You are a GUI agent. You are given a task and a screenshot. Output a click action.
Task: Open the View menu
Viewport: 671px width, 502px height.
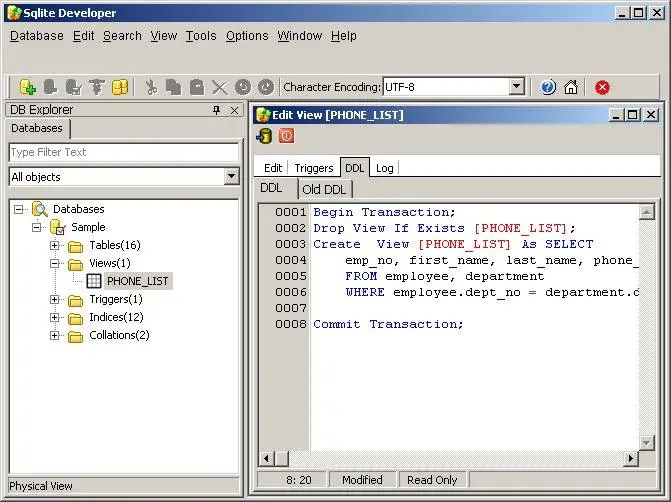(x=163, y=36)
